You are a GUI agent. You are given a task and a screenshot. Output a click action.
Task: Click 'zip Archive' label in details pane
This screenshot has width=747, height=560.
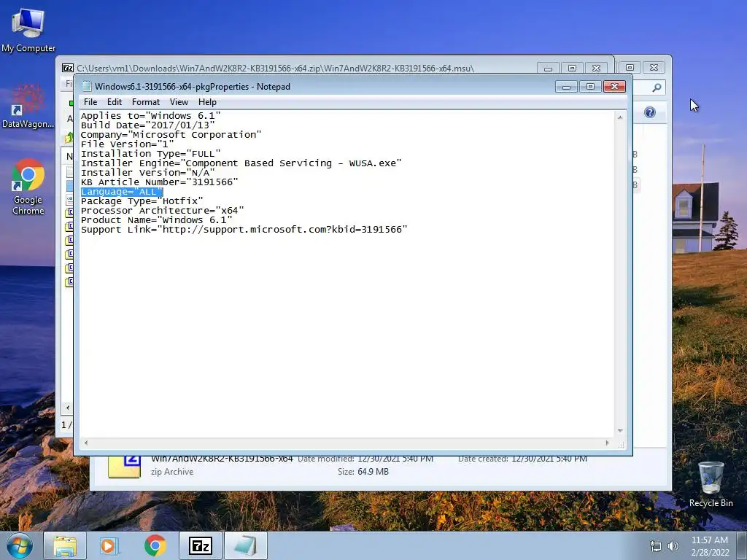click(x=172, y=472)
